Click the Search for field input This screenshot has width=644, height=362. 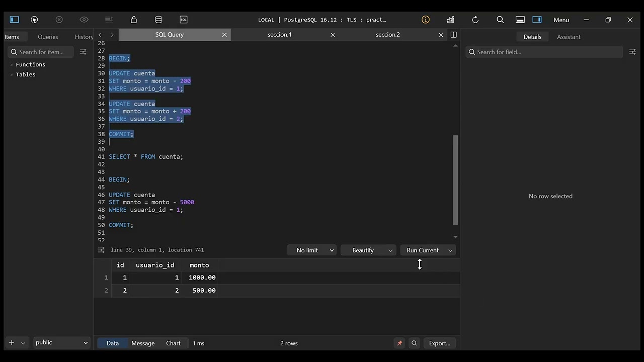pos(544,52)
